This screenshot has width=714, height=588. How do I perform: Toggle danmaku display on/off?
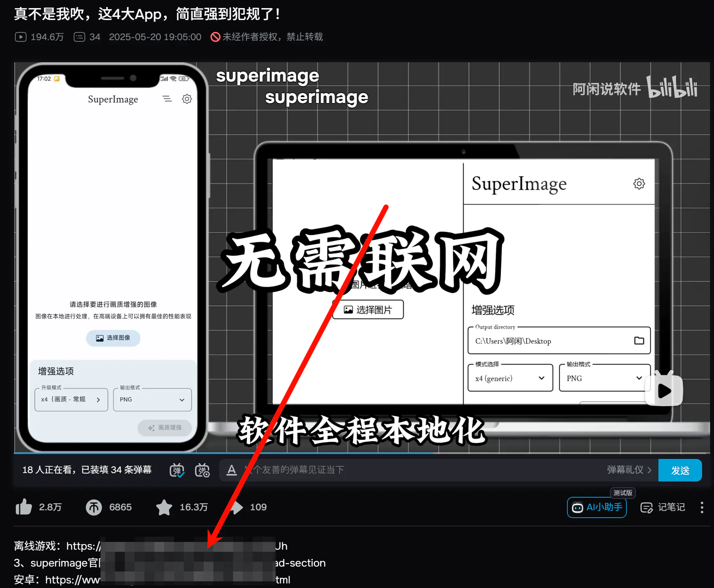click(x=177, y=470)
